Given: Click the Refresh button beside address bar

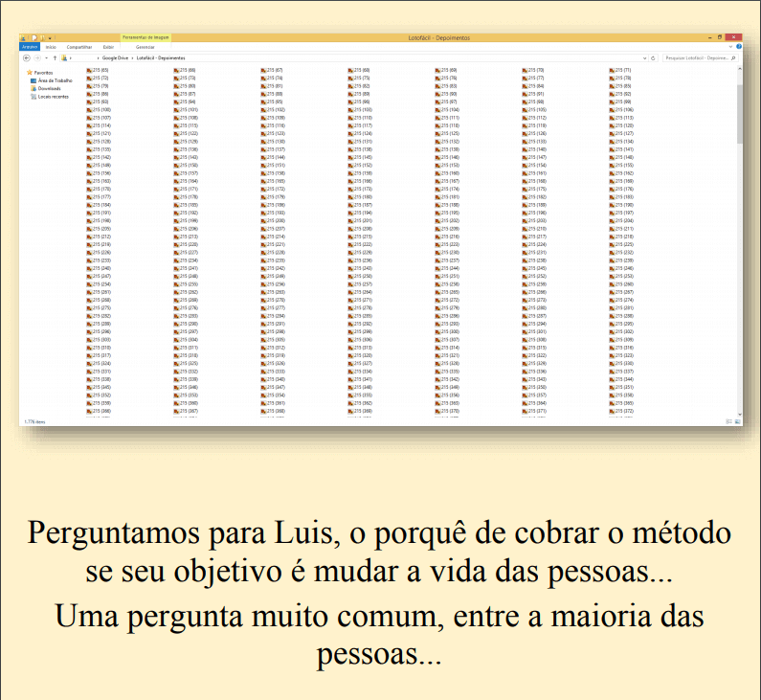Looking at the screenshot, I should [x=653, y=58].
